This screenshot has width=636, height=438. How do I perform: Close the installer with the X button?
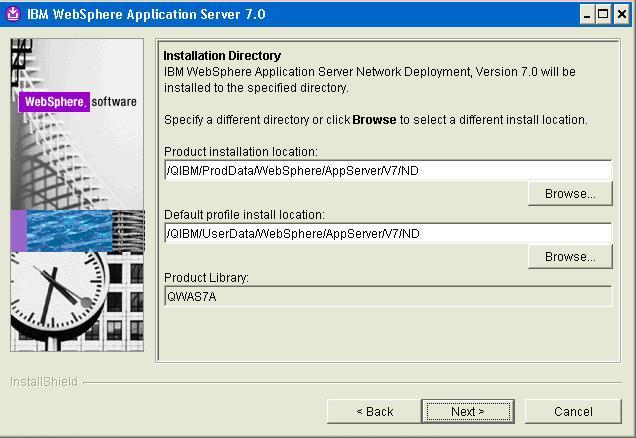pos(621,15)
